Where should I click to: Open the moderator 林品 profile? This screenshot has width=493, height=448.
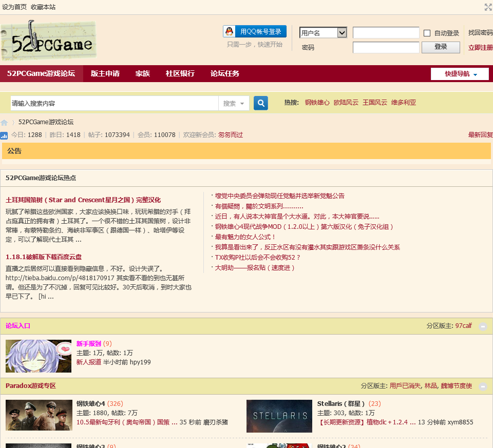[x=431, y=386]
